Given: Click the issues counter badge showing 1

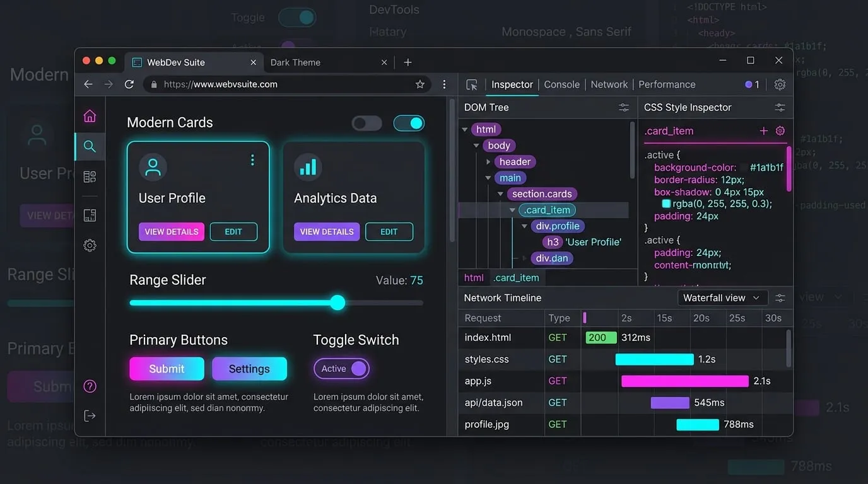Looking at the screenshot, I should coord(752,84).
